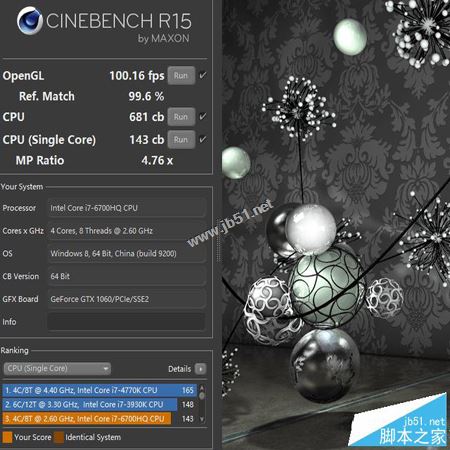Run the OpenGL benchmark test
This screenshot has height=450, width=450.
[181, 76]
